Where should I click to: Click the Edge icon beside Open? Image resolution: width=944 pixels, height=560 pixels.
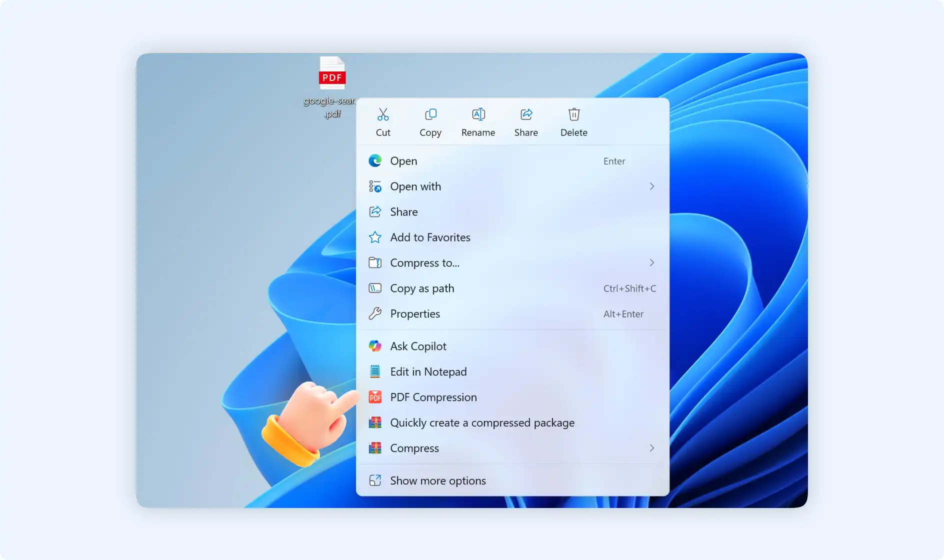coord(375,160)
